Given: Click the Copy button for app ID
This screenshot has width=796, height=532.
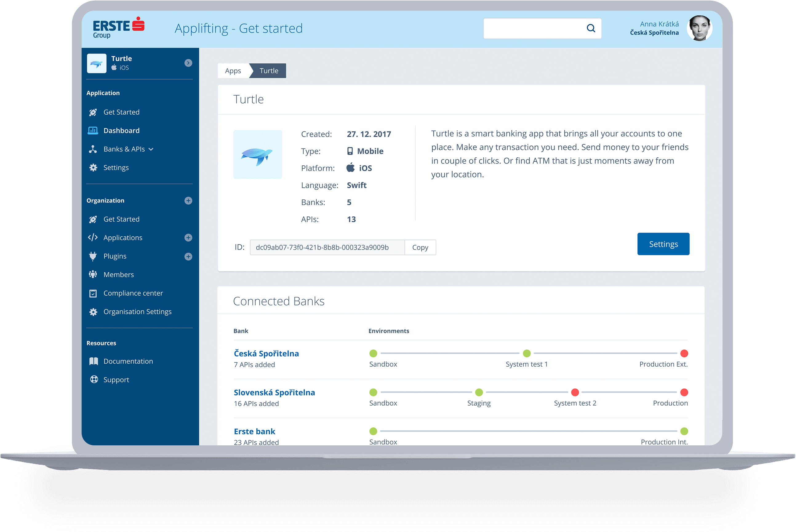Looking at the screenshot, I should (x=420, y=247).
